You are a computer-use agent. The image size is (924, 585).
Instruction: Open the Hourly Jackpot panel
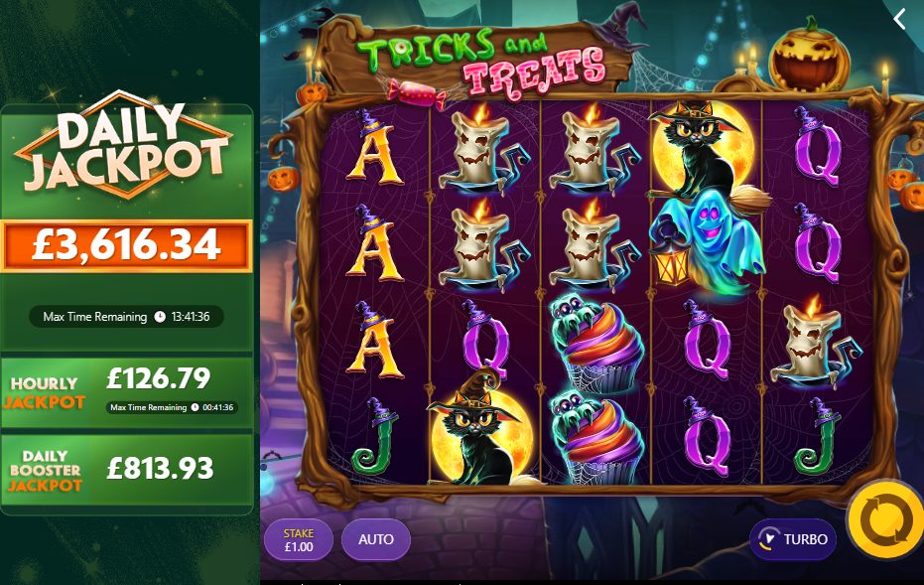coord(127,392)
